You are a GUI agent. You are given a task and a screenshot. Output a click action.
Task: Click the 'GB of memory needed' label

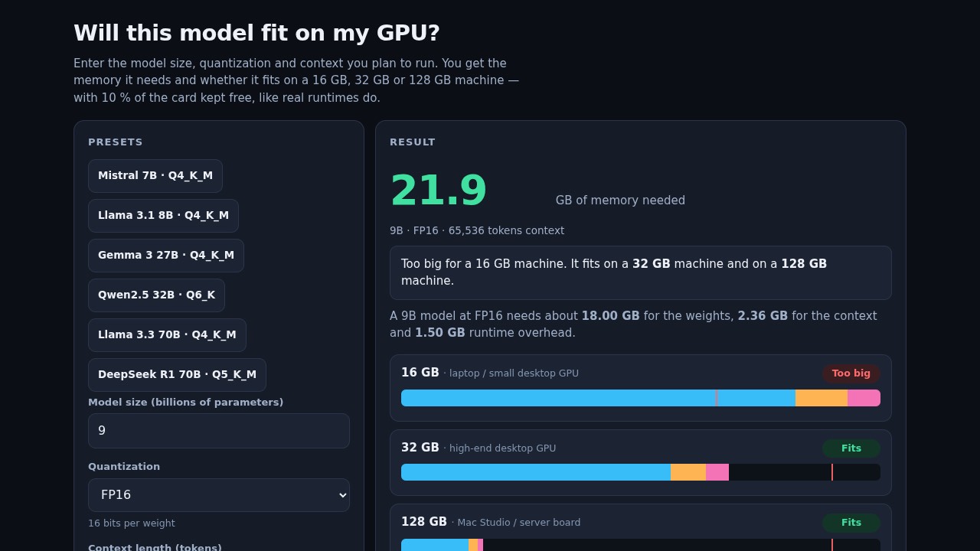pyautogui.click(x=620, y=201)
